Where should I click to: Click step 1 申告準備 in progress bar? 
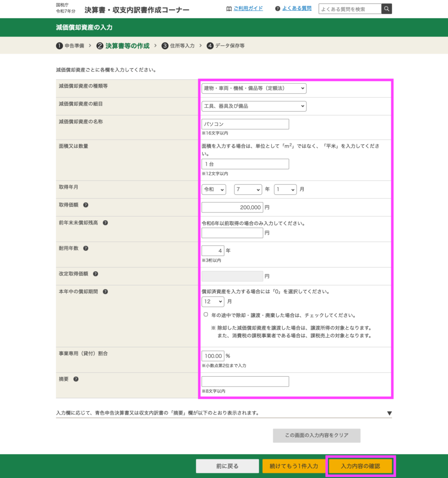click(70, 46)
